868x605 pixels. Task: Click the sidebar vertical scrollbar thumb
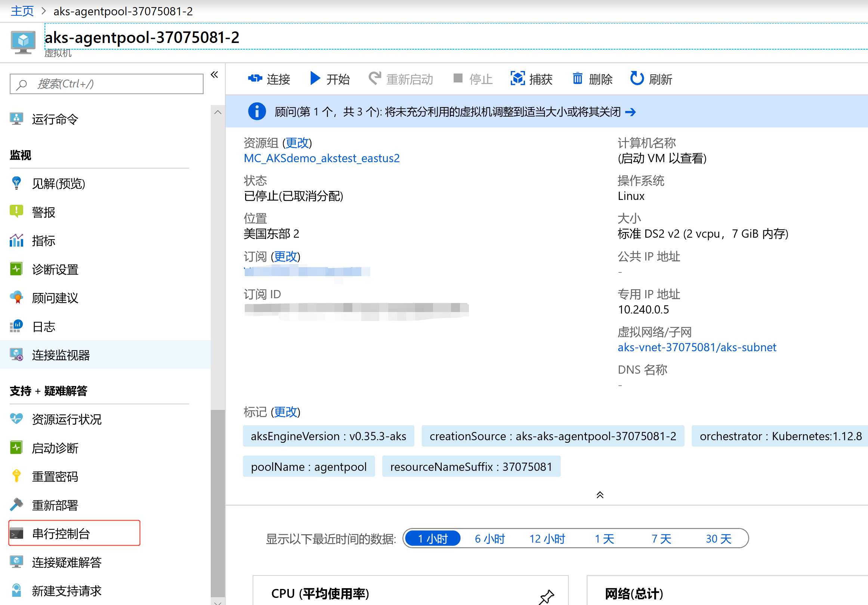point(218,503)
